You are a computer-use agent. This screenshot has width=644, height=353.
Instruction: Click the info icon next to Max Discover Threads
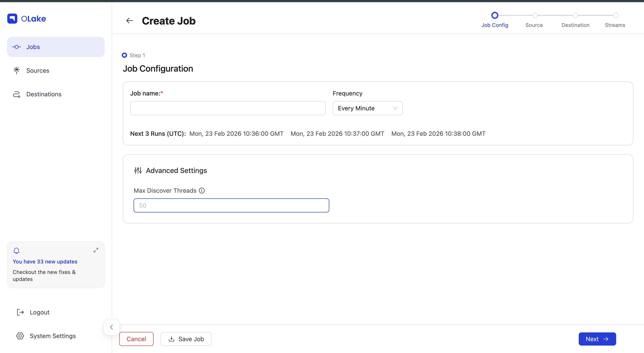pos(202,191)
